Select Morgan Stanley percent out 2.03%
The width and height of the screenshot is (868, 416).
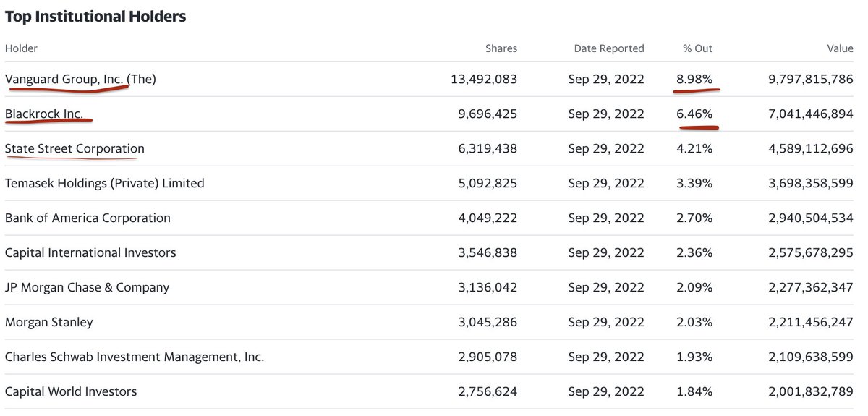pyautogui.click(x=694, y=322)
